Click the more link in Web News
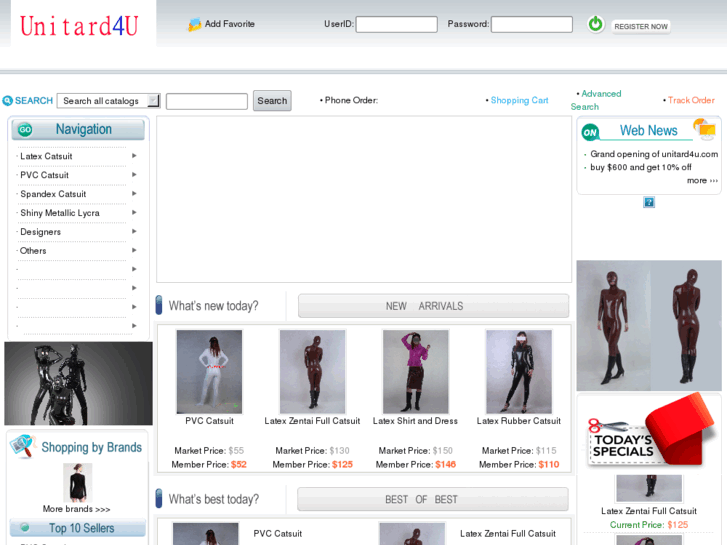727x545 pixels. (702, 180)
